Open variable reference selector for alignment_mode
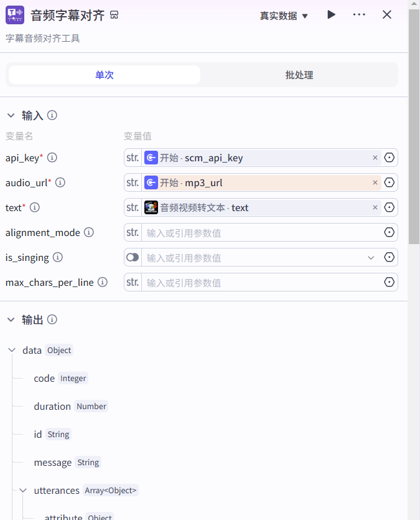This screenshot has height=520, width=420. (x=390, y=232)
